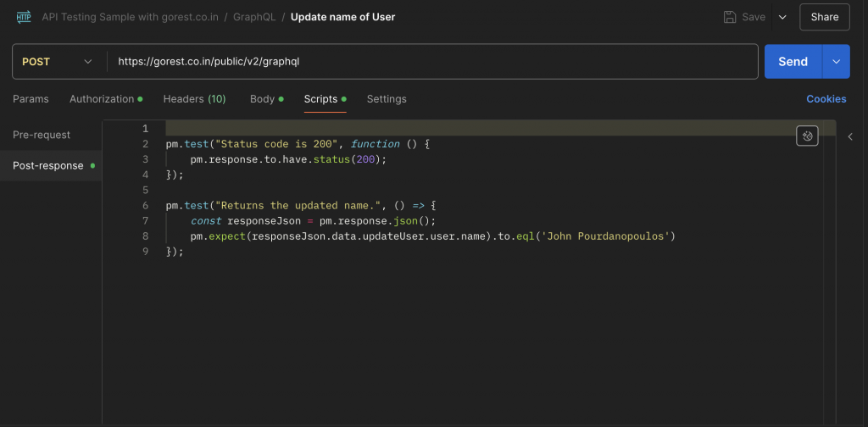Click the Send button
Screen dimensions: 868x427
[x=793, y=61]
